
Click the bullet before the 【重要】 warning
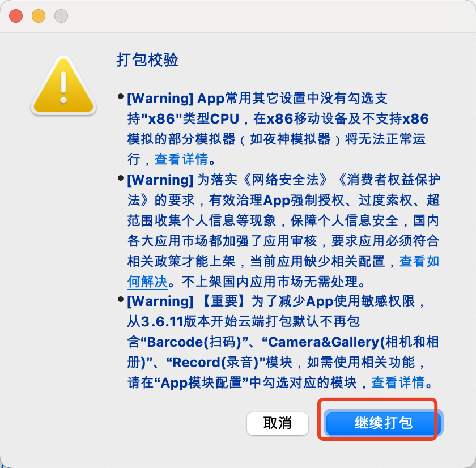click(121, 300)
